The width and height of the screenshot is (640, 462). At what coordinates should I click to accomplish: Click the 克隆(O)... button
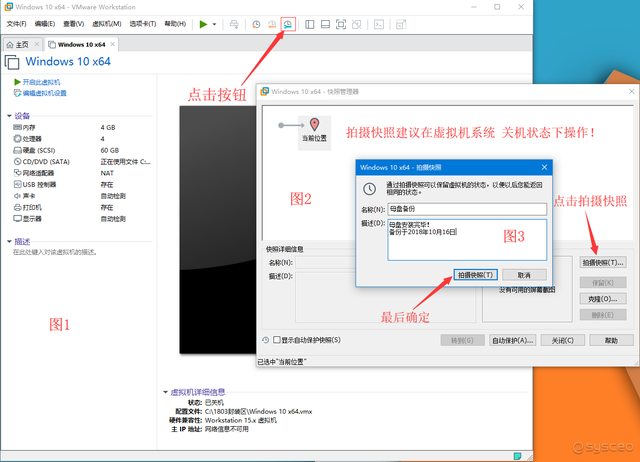pos(603,299)
